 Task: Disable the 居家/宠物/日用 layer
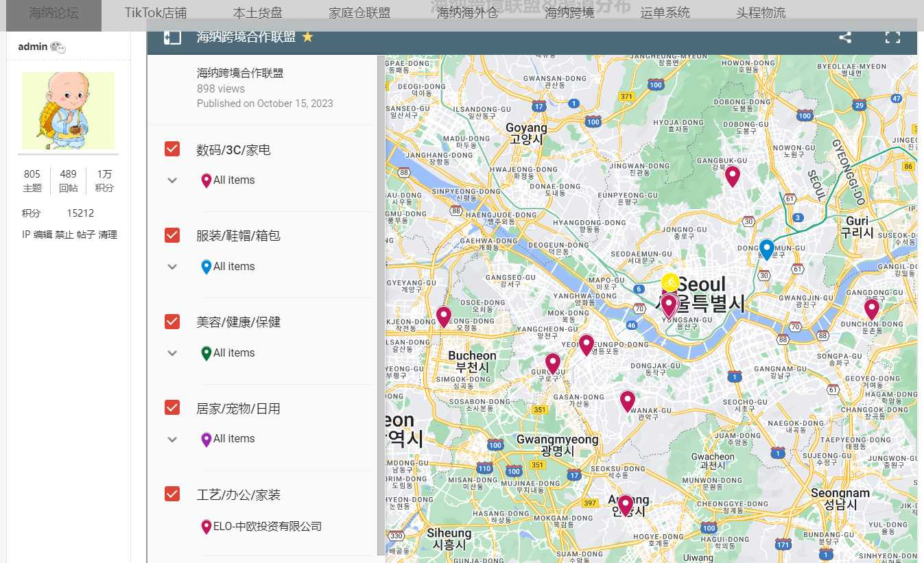[x=172, y=407]
